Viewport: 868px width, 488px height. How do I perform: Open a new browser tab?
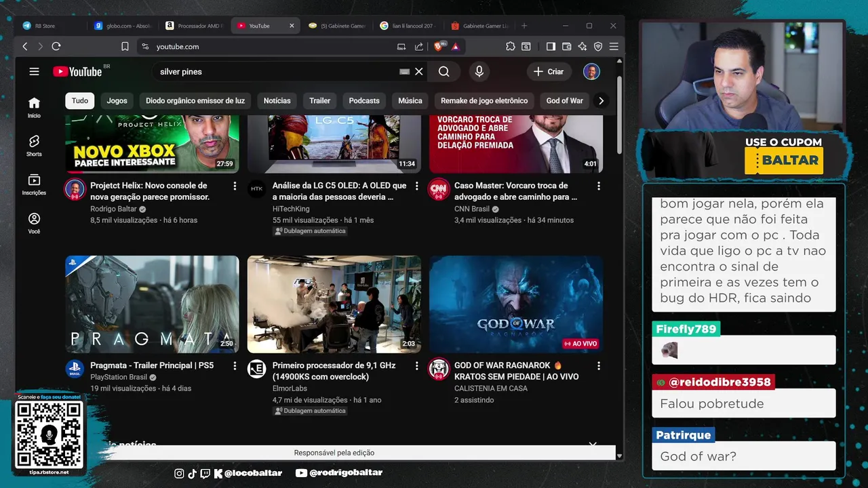click(x=524, y=26)
